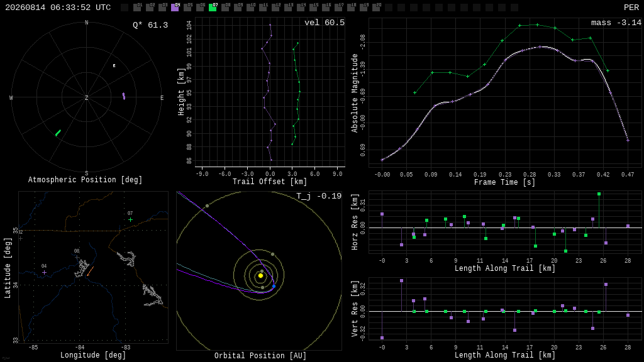This screenshot has height=362, width=644.
Task: Click the gray station 01 square
Action: click(137, 7)
